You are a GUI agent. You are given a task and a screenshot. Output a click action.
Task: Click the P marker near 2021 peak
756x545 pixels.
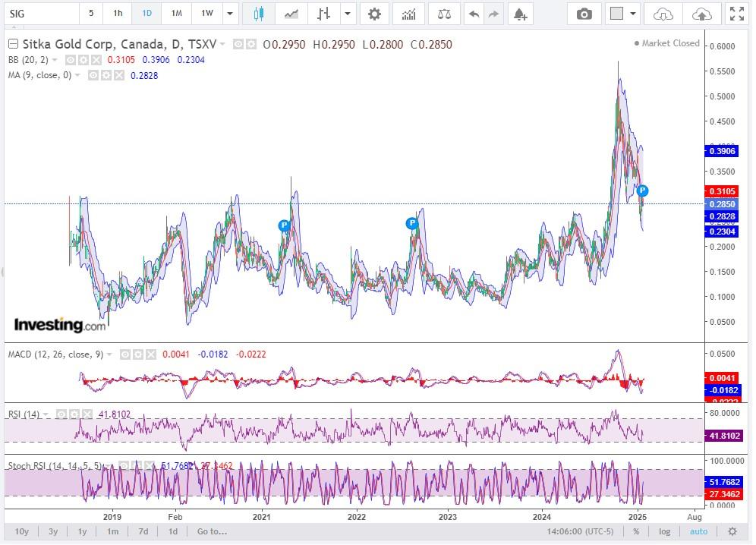[x=284, y=225]
